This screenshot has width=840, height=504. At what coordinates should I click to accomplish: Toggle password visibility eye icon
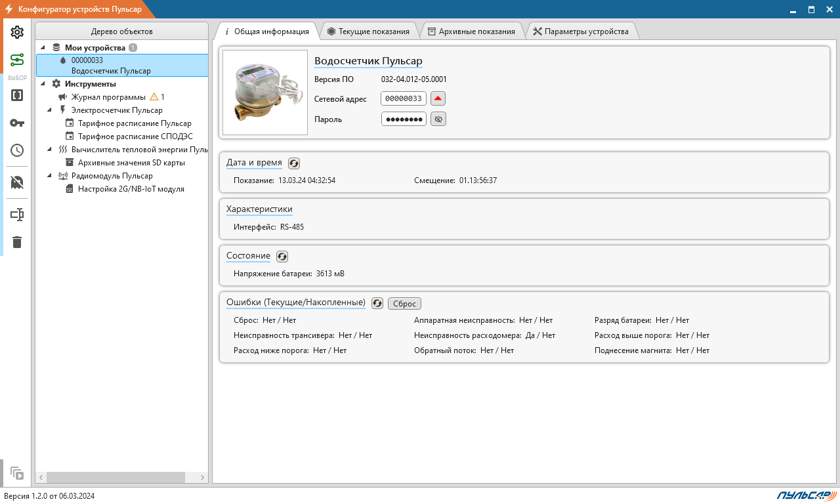(x=438, y=119)
